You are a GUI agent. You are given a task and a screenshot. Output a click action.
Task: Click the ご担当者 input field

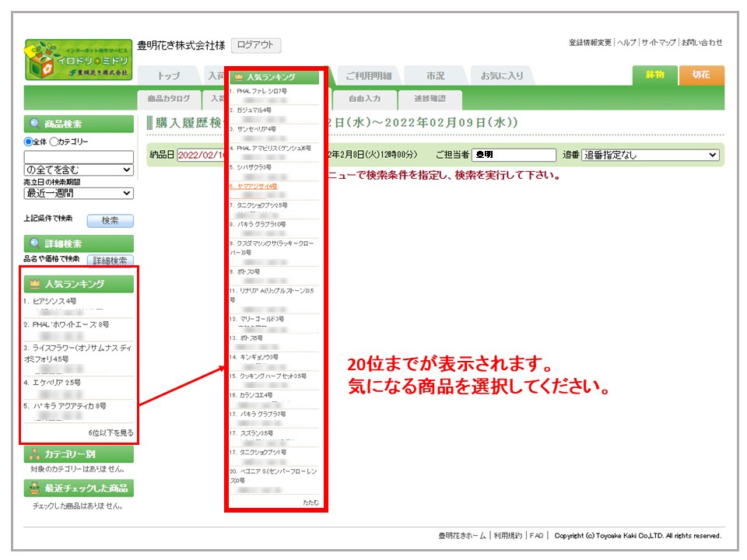(514, 155)
